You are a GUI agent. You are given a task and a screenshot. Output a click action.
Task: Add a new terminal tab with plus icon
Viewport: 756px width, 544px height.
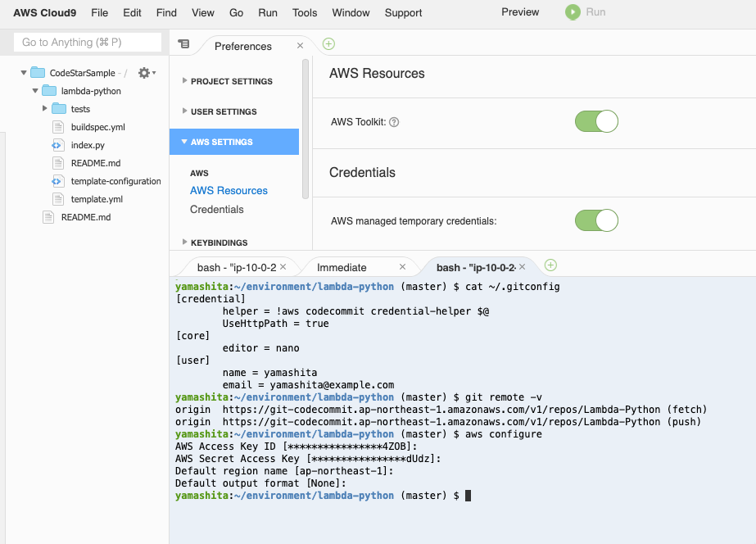click(x=550, y=265)
